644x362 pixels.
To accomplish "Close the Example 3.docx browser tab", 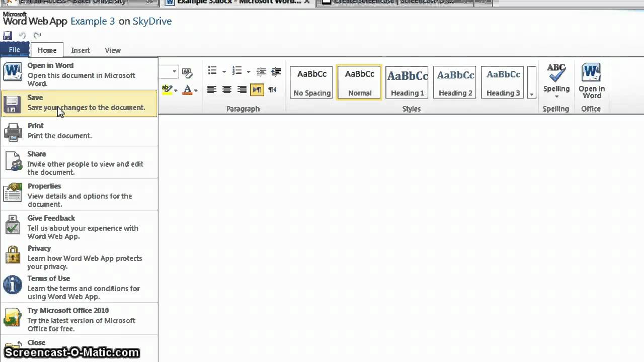I will (x=306, y=2).
